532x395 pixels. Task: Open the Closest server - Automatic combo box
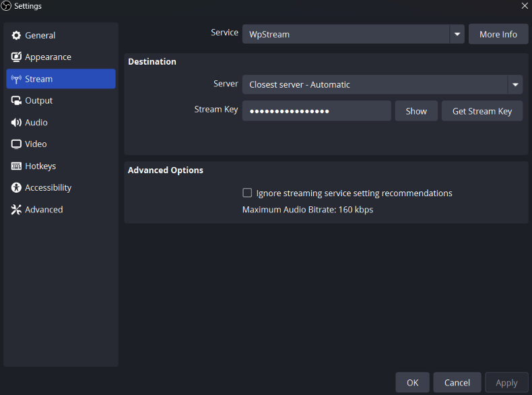tap(374, 85)
